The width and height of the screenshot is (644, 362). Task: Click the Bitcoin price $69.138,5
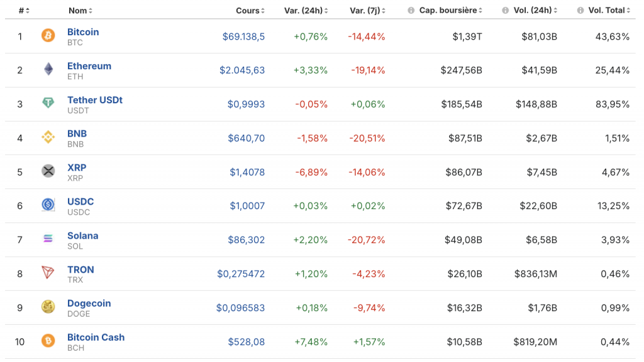pyautogui.click(x=243, y=37)
